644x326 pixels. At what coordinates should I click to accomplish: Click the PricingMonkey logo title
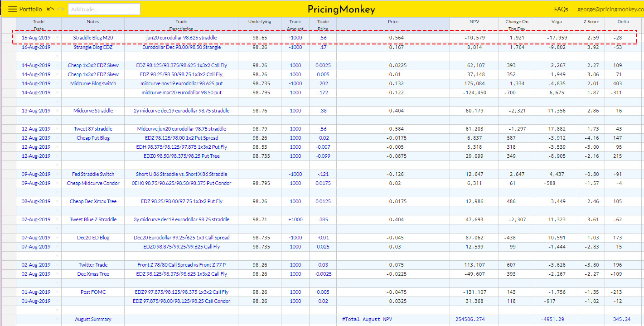pyautogui.click(x=341, y=9)
